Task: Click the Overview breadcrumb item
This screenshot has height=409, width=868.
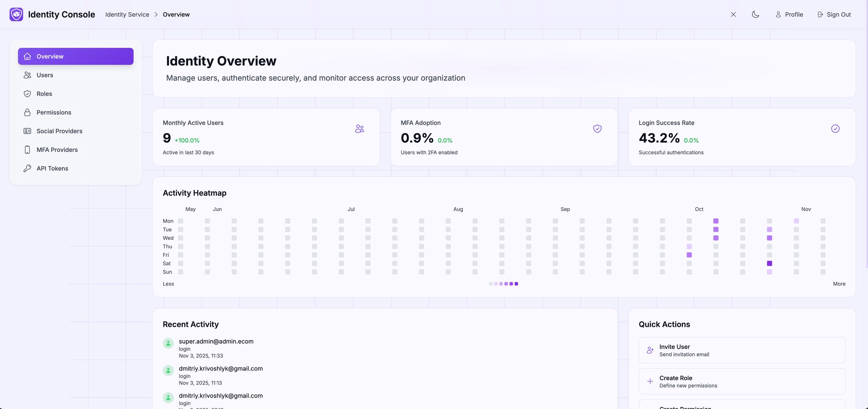Action: tap(176, 14)
